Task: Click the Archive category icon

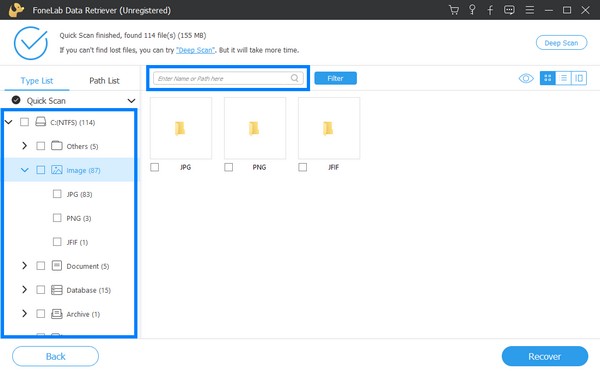Action: [57, 314]
